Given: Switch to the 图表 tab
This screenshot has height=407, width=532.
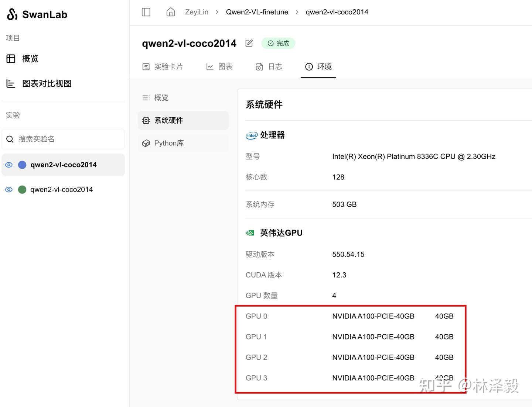Looking at the screenshot, I should 219,67.
